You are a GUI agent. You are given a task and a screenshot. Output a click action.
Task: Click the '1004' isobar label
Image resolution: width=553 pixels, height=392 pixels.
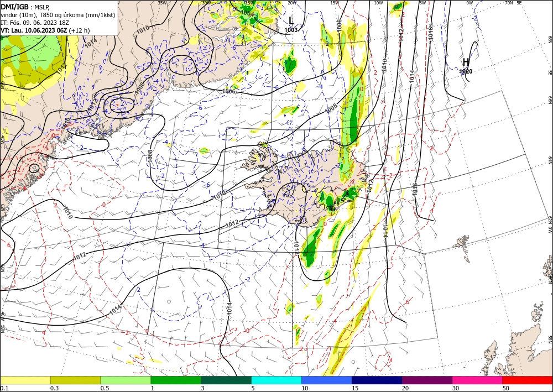[x=248, y=13]
